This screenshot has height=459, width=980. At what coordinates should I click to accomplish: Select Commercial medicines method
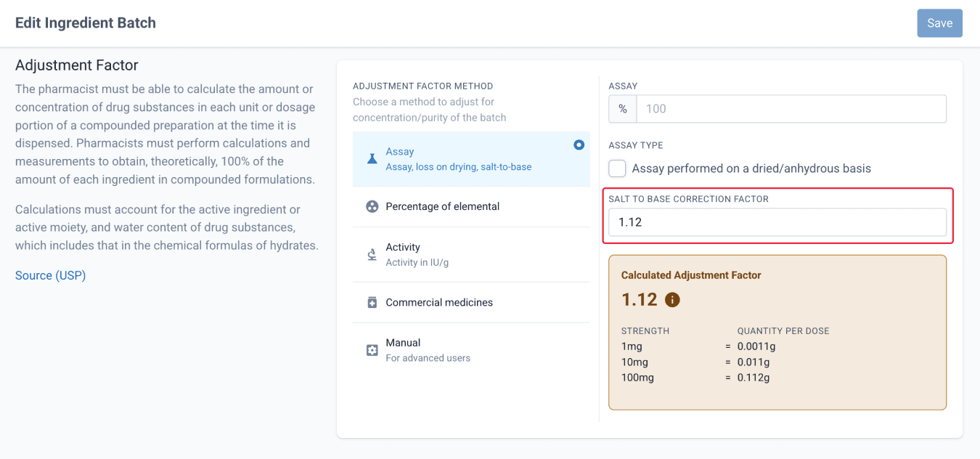pos(471,303)
